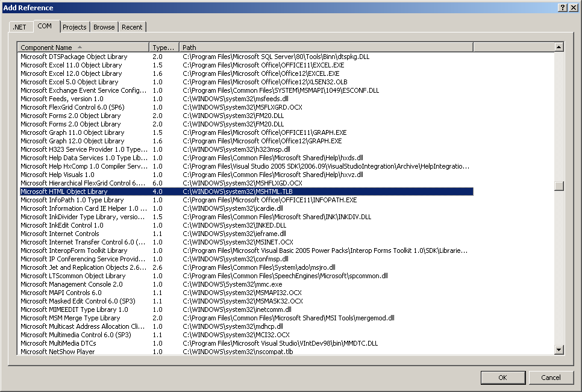Click path ending in msjro.dll

pyautogui.click(x=259, y=268)
